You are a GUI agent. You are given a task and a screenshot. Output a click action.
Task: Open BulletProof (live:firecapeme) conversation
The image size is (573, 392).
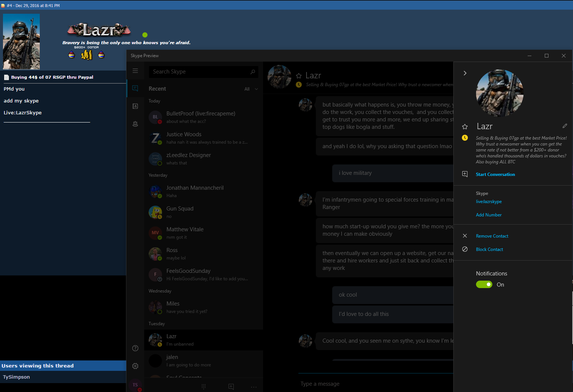tap(204, 117)
